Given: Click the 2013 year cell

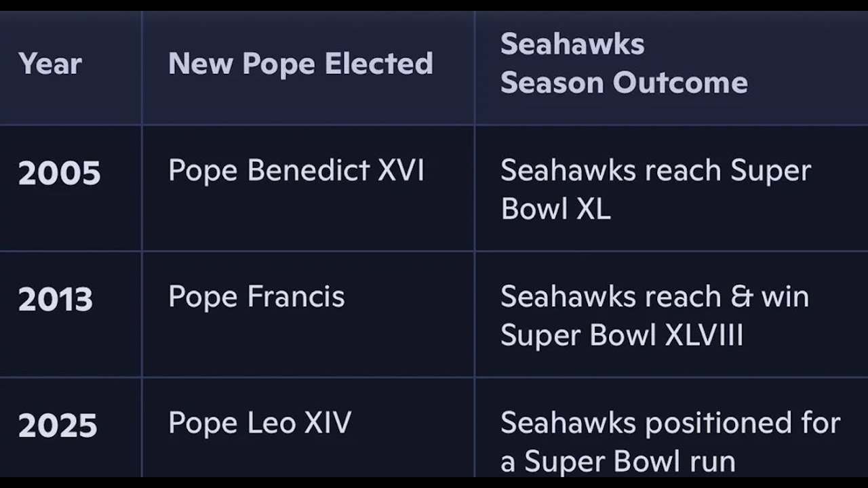Looking at the screenshot, I should click(55, 300).
